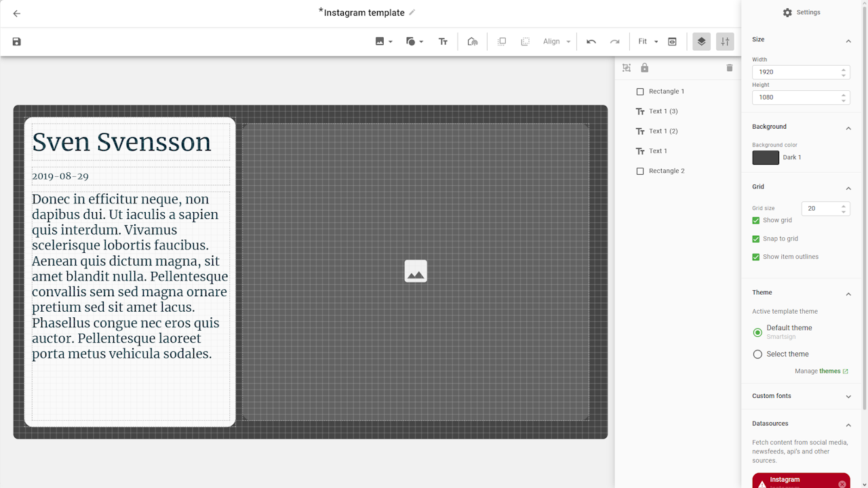Screen dimensions: 868x488
Task: Select Rectangle 1 layer in list
Action: (x=666, y=91)
